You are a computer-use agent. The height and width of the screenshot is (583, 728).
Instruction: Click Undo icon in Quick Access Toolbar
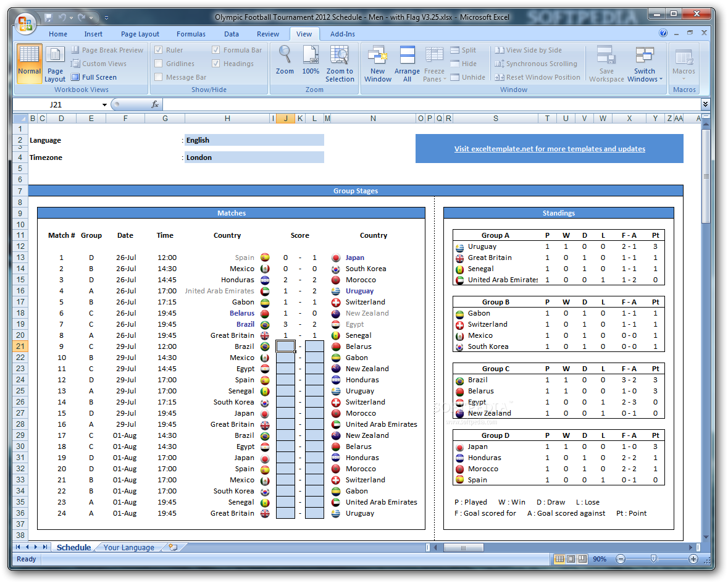(x=62, y=17)
